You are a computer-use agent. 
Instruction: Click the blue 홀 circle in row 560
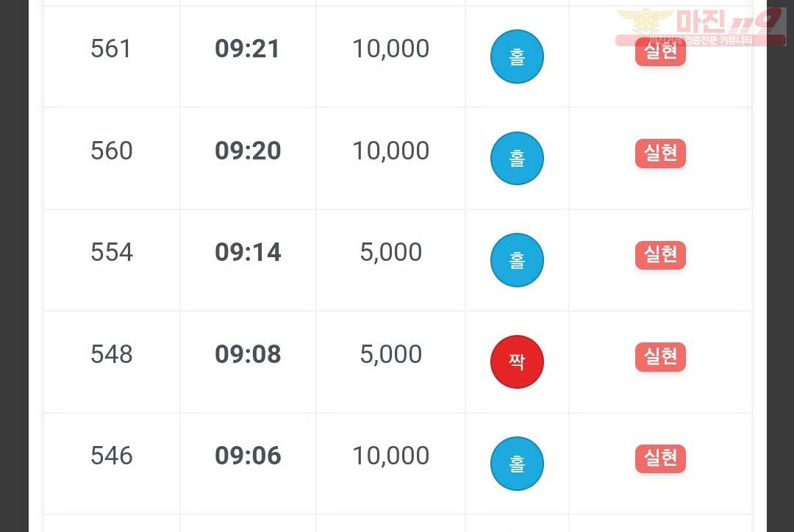(x=517, y=159)
